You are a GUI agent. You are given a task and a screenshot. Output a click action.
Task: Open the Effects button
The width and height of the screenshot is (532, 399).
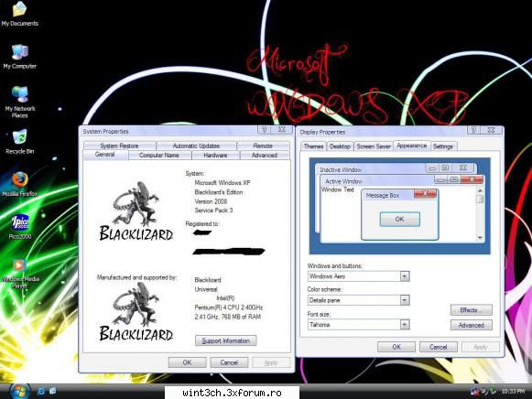pos(472,310)
